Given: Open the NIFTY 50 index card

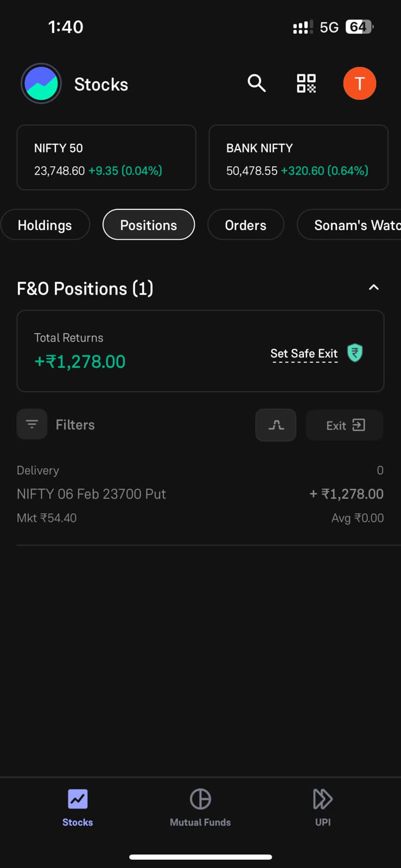Looking at the screenshot, I should click(106, 157).
